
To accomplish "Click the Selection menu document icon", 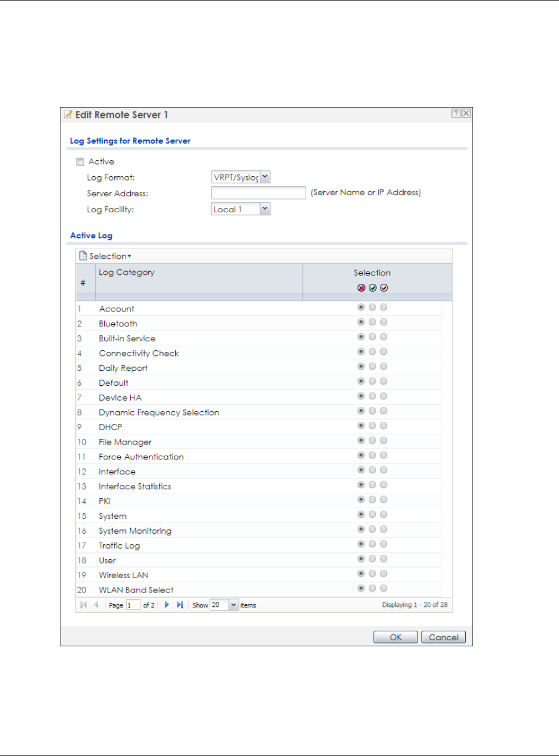I will coord(83,256).
